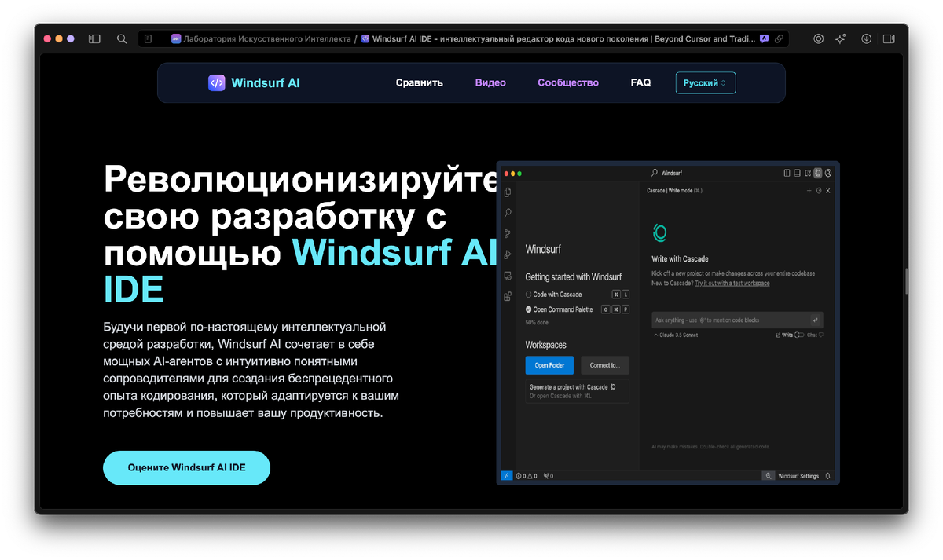Click the Cascade | Write mode panel title
943x560 pixels.
674,191
